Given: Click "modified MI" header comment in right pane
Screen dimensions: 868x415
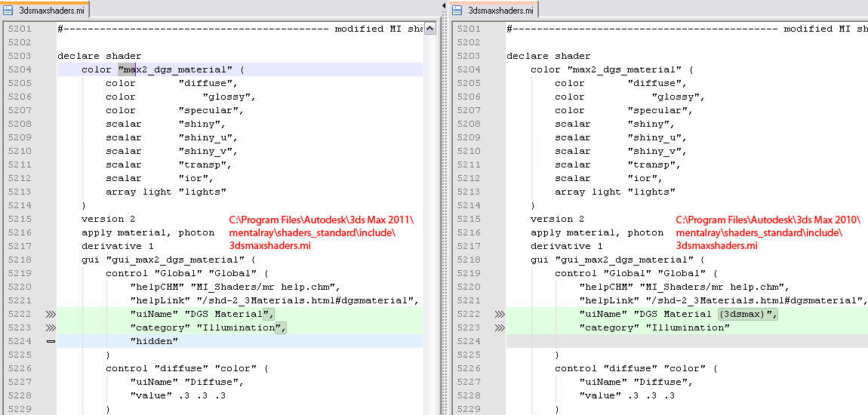Looking at the screenshot, I should [x=815, y=29].
